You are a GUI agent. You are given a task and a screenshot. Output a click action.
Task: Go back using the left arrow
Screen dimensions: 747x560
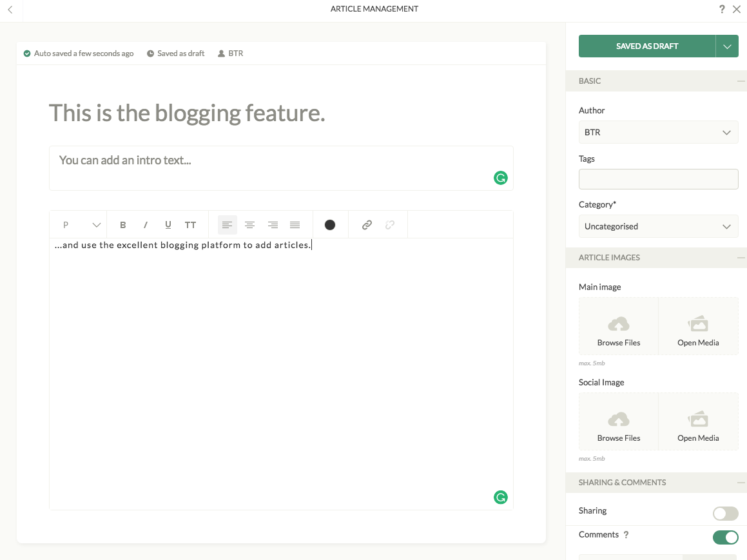click(x=10, y=10)
